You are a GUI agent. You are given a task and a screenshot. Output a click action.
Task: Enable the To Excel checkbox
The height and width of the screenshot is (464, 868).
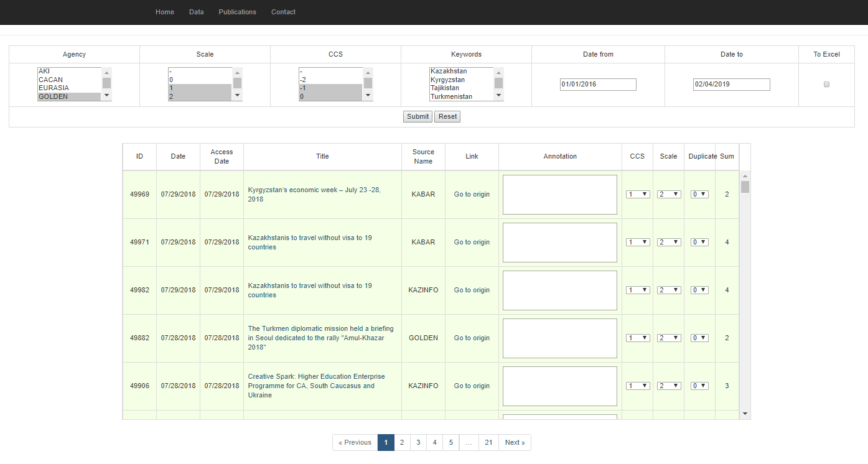click(826, 84)
